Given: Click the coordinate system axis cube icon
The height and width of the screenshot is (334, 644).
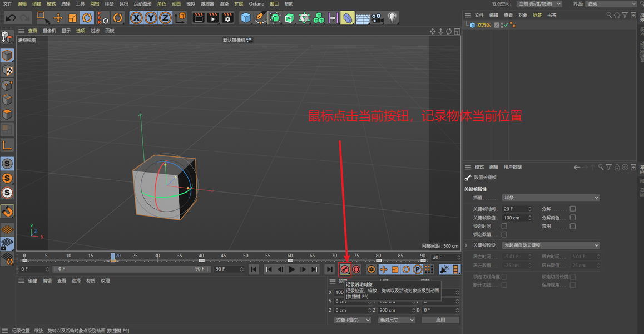Looking at the screenshot, I should [x=180, y=18].
